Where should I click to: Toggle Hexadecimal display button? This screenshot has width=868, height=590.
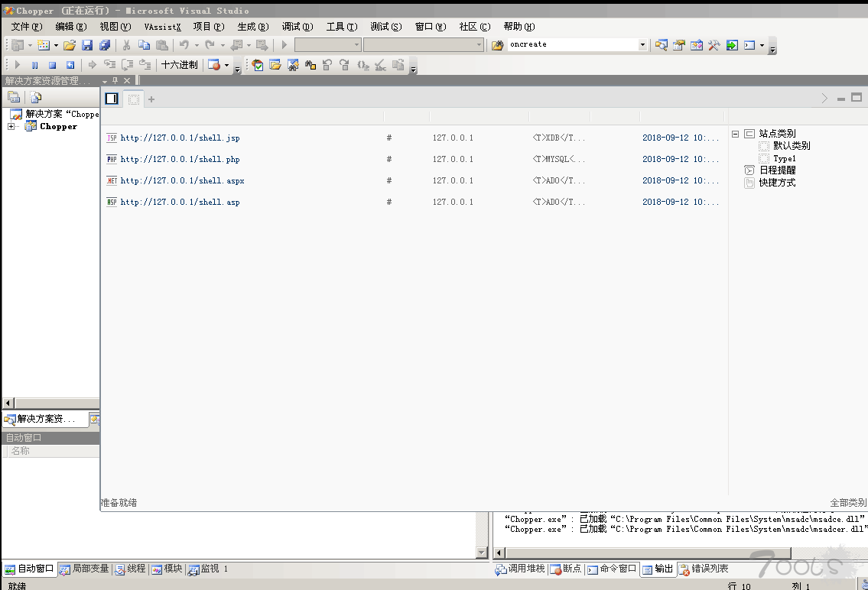point(180,65)
